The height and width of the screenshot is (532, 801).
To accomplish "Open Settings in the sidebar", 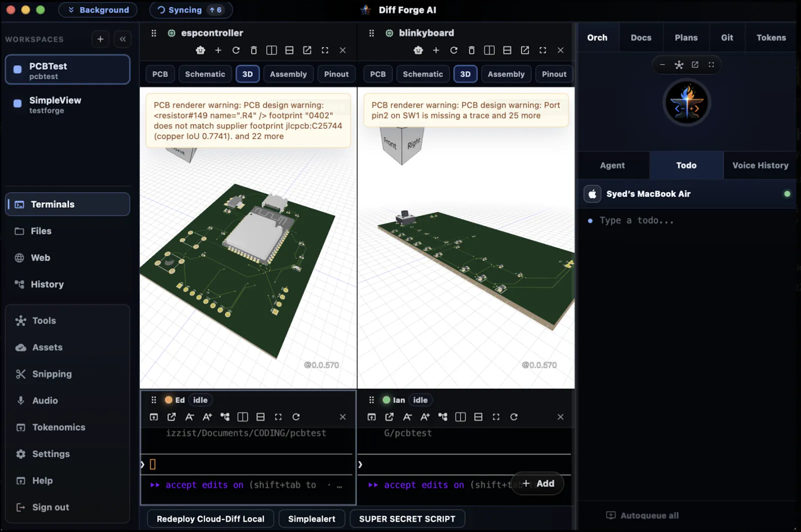I will pos(68,454).
